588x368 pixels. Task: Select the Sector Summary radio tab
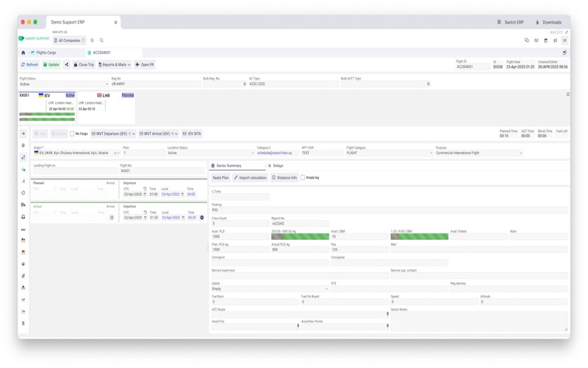pos(212,166)
